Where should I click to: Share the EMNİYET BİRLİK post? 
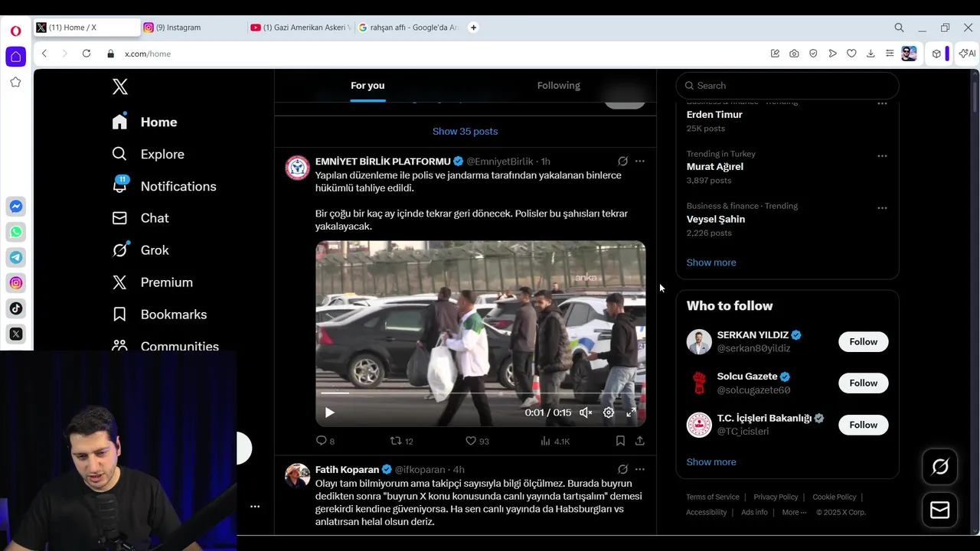pos(640,441)
